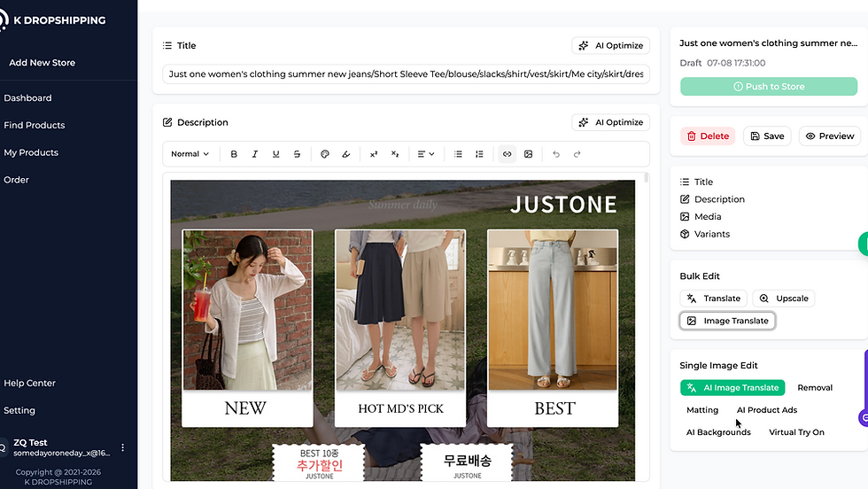This screenshot has width=868, height=489.
Task: Toggle italic formatting
Action: 255,154
